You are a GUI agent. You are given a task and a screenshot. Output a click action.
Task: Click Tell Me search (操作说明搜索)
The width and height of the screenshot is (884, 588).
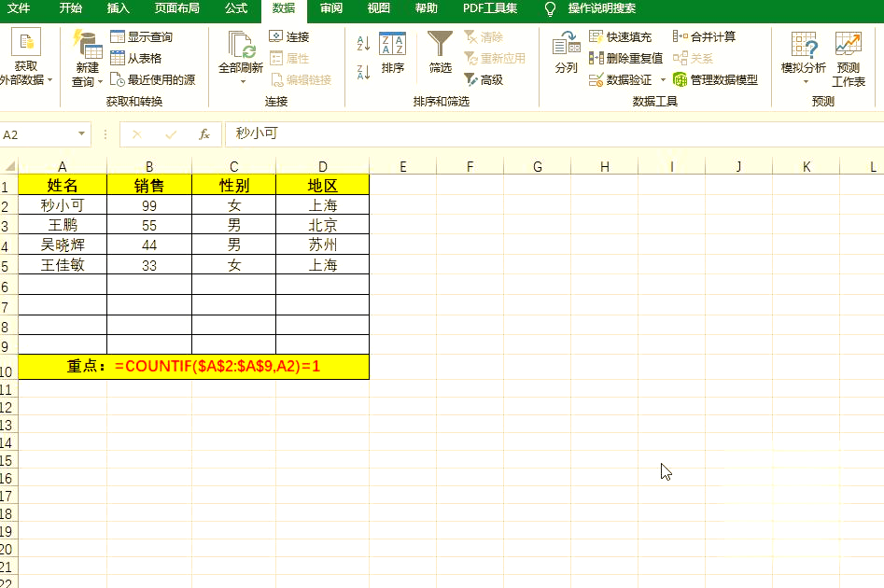(601, 8)
